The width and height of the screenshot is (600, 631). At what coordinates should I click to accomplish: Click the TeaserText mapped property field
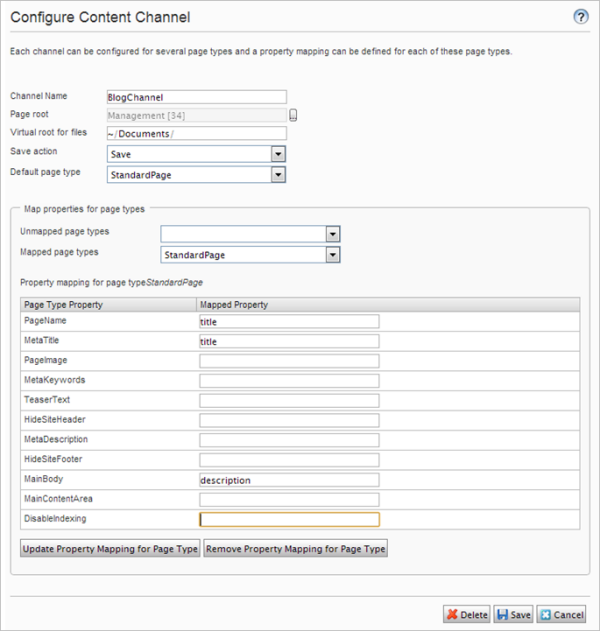pos(289,400)
